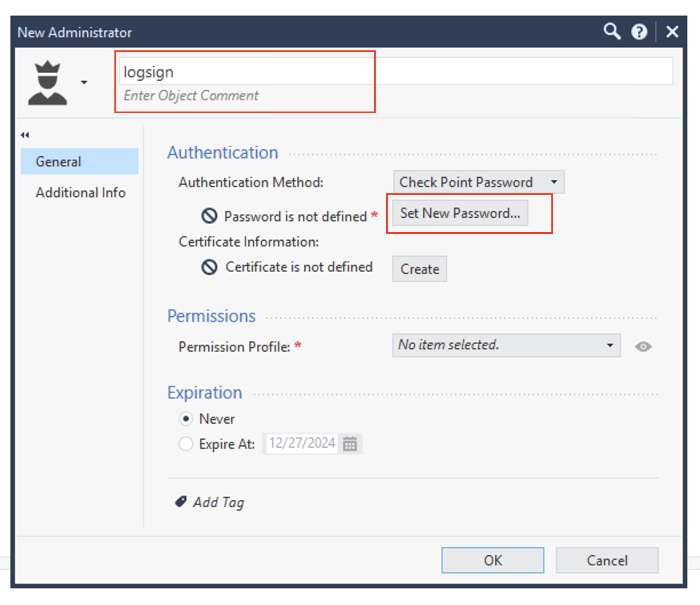Click the 'Expiration' section heading
Viewport: 700px width, 605px height.
[205, 393]
